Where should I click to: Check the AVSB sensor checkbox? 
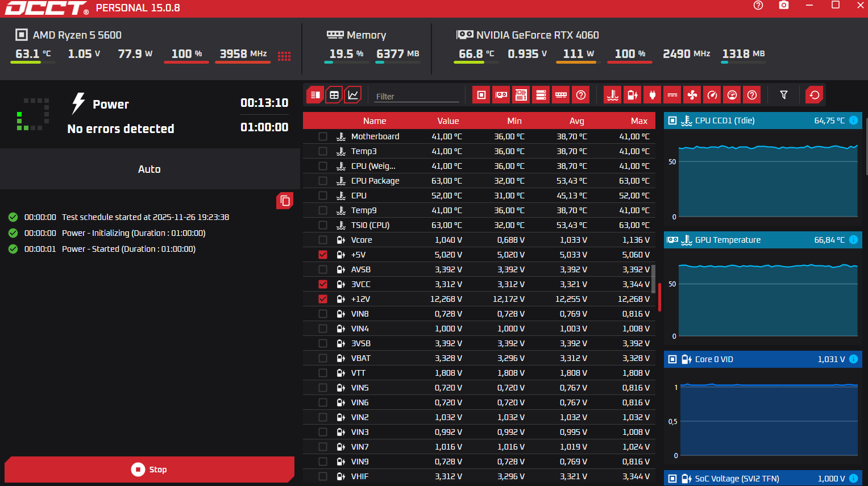(x=323, y=269)
